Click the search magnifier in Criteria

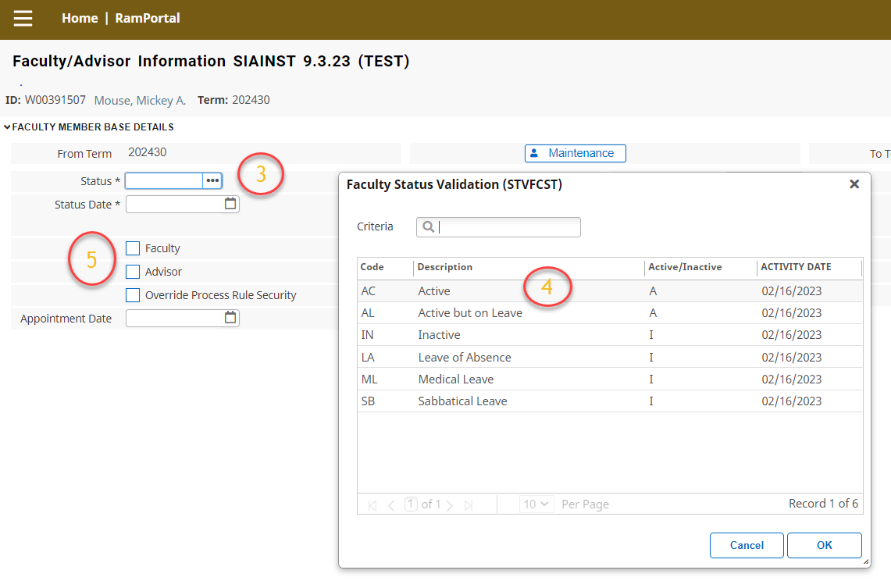428,227
